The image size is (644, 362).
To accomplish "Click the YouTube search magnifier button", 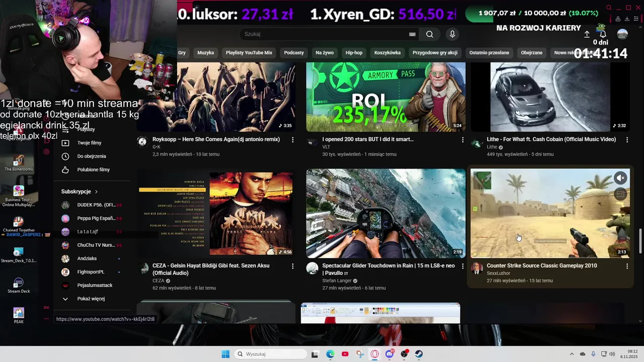I will [430, 34].
